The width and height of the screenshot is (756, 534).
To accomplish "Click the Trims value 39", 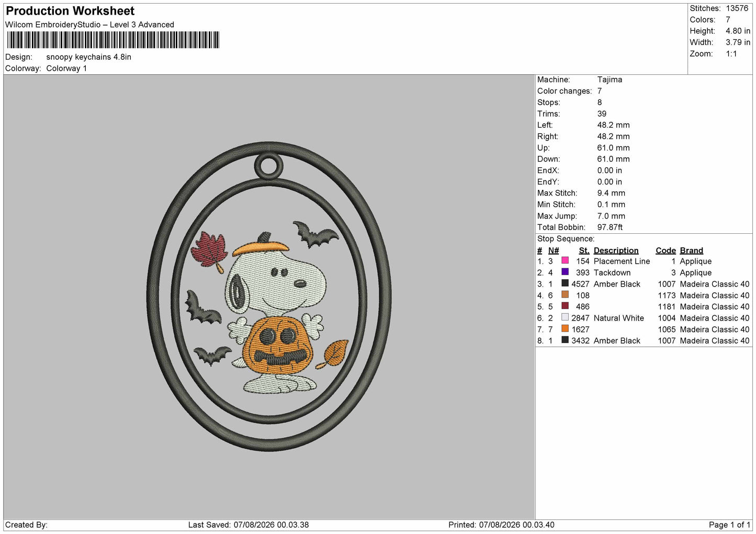I will [x=602, y=114].
